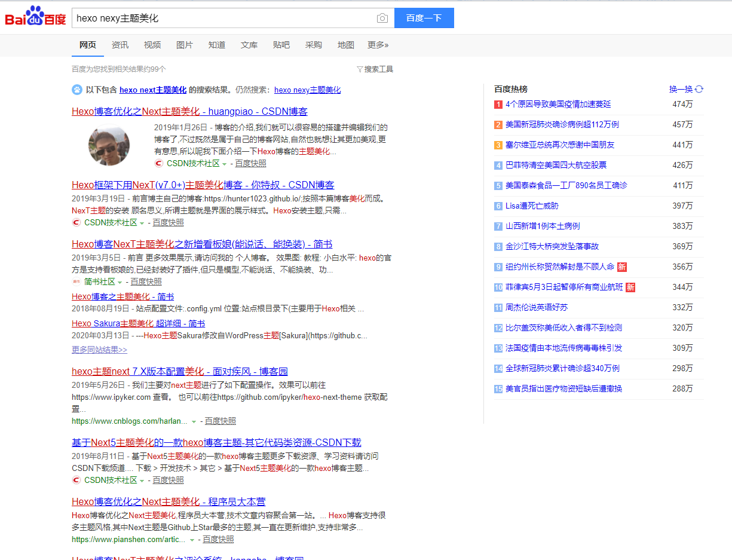Click 简书 icon beside 简书社区
Screen dimensions: 732x560
click(76, 281)
